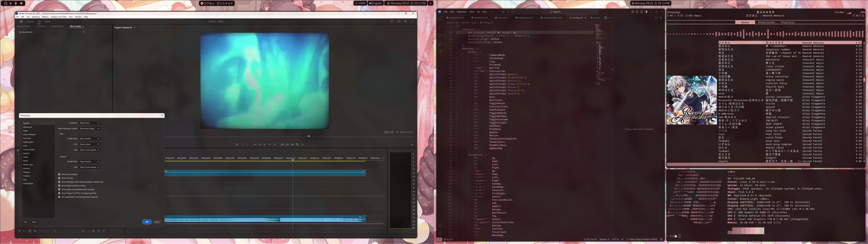
Task: Click Cancel in Preferences dialog
Action: pyautogui.click(x=157, y=222)
